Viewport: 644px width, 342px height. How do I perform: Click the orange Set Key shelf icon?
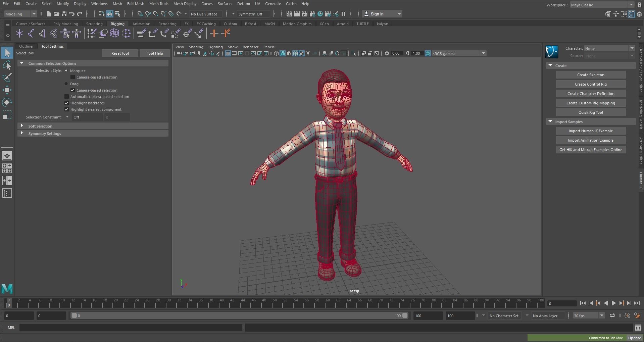click(214, 33)
